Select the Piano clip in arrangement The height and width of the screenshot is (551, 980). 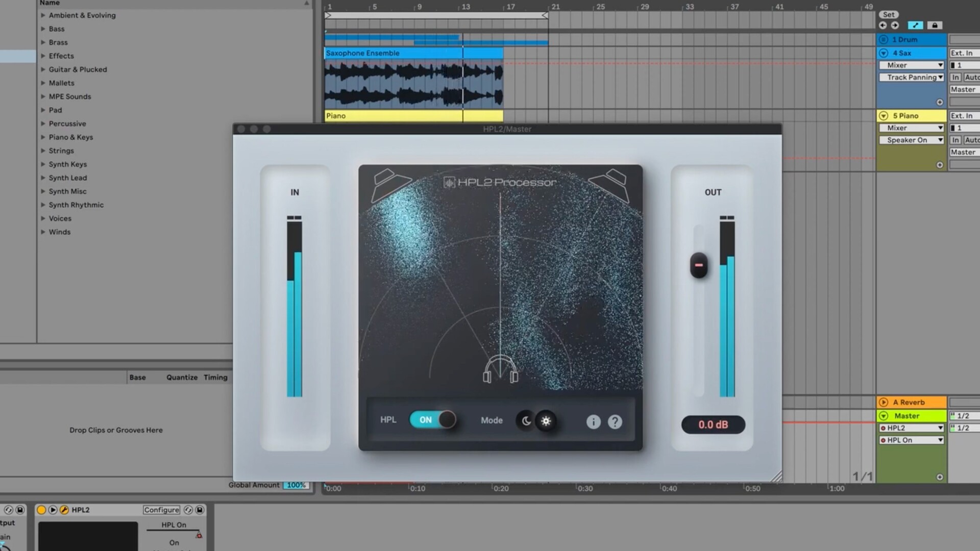click(413, 116)
